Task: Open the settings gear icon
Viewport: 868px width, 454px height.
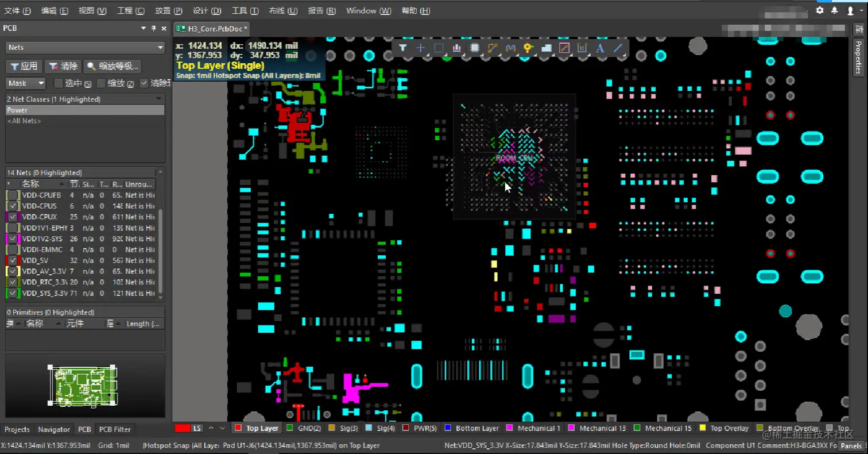Action: point(820,10)
